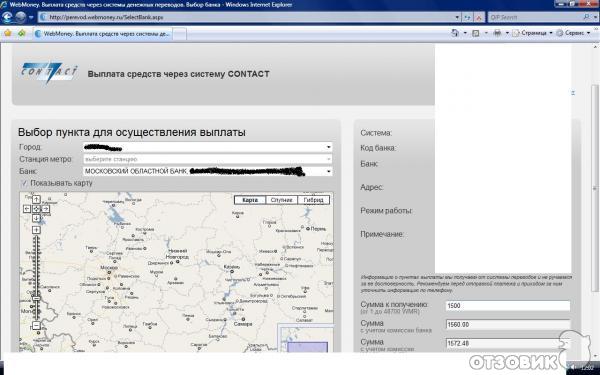Screen dimensions: 600x375
Task: Zoom in the map with plus button
Action: [x=36, y=230]
